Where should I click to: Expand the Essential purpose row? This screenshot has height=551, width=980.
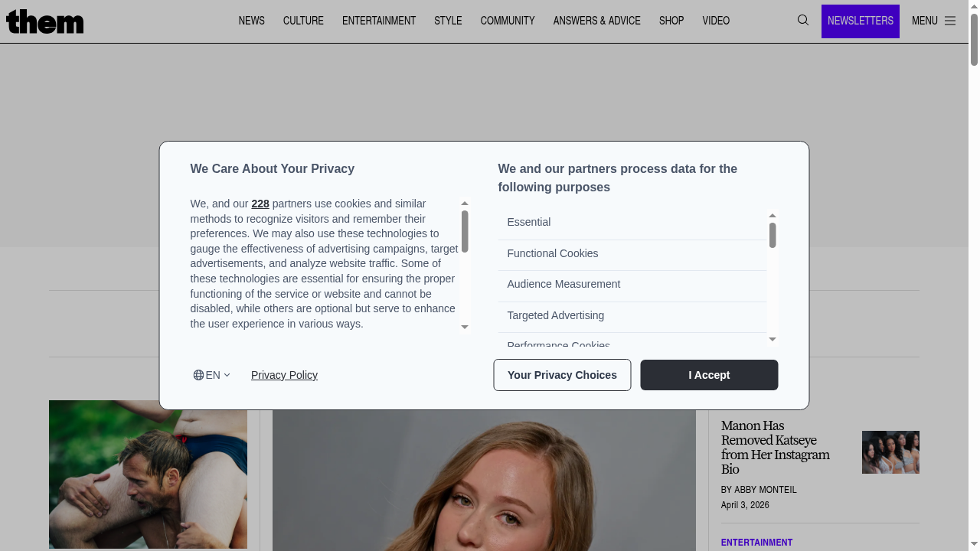point(632,222)
